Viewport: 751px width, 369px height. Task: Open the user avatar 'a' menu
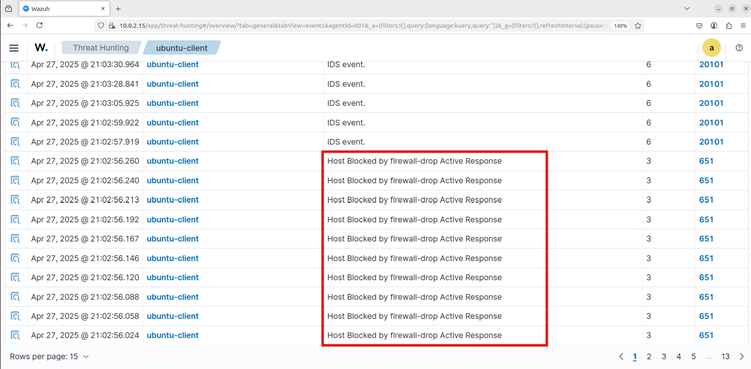(x=711, y=48)
